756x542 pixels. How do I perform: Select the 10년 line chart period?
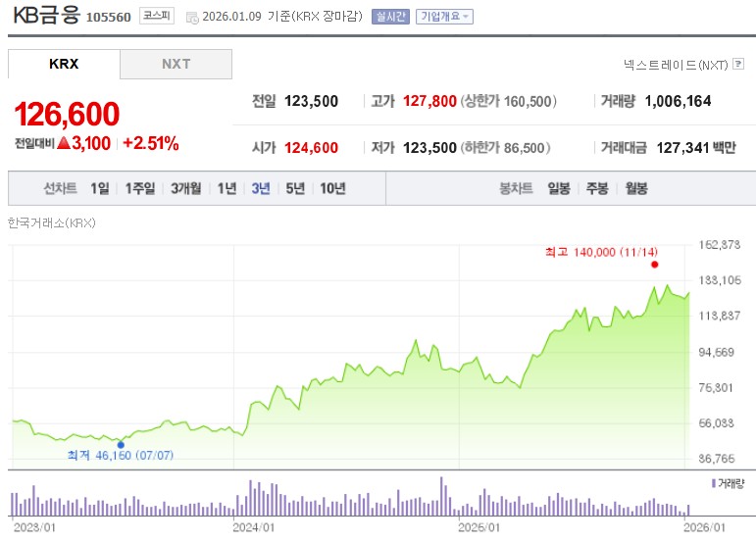click(x=332, y=188)
